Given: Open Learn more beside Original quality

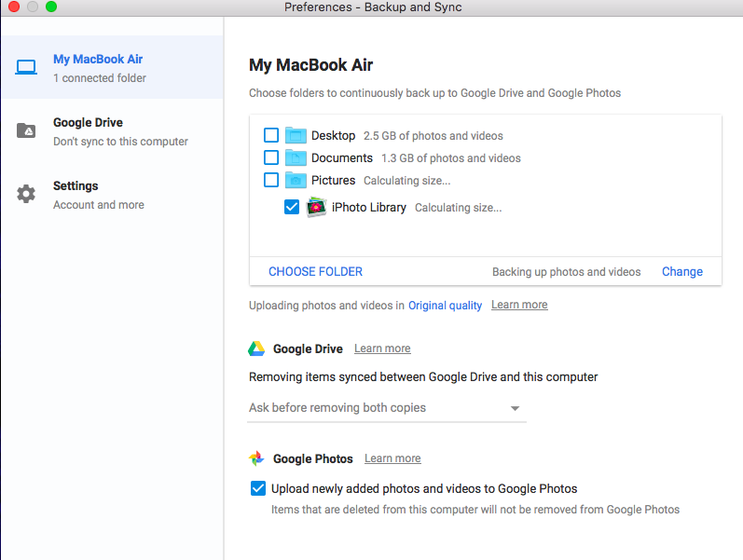Looking at the screenshot, I should tap(519, 305).
